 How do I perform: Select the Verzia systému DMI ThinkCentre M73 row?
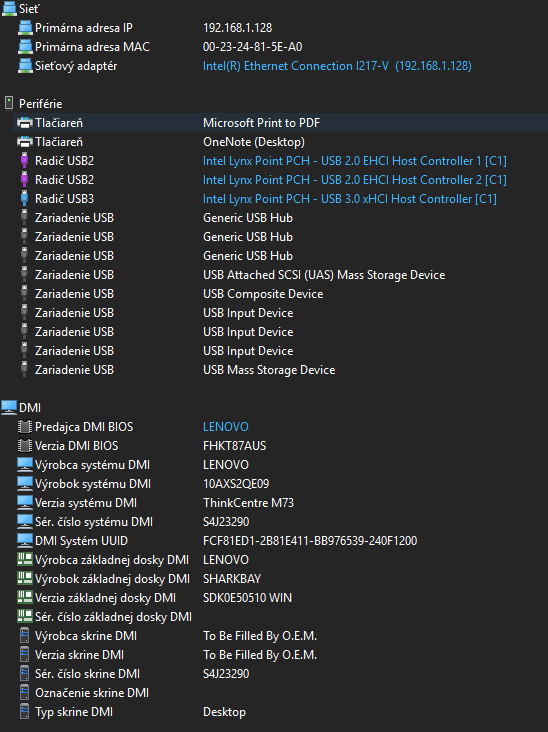[x=274, y=503]
